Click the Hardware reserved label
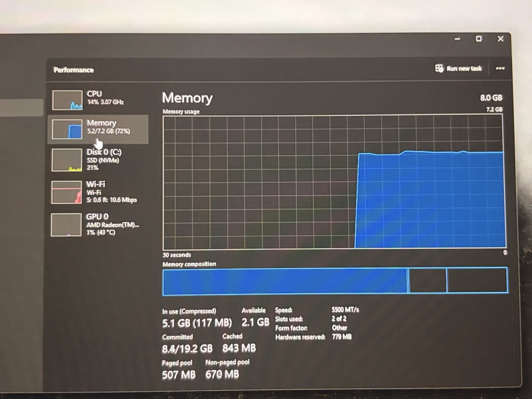 point(300,337)
